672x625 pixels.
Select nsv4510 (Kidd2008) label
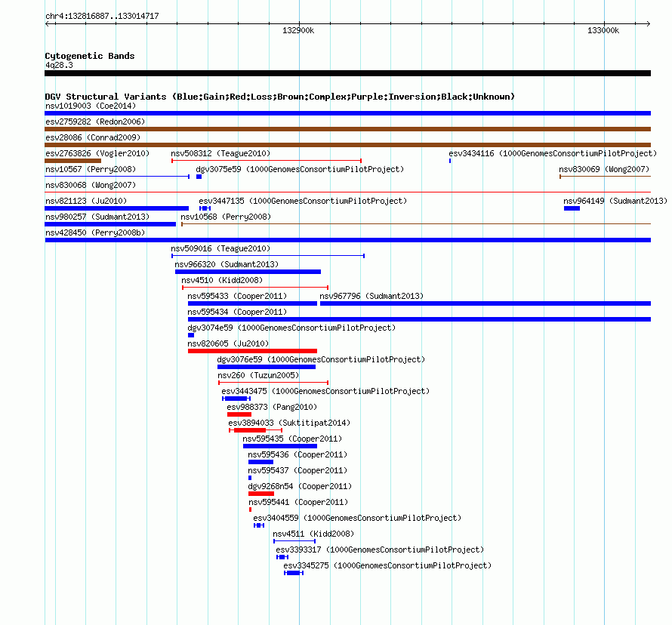click(222, 280)
